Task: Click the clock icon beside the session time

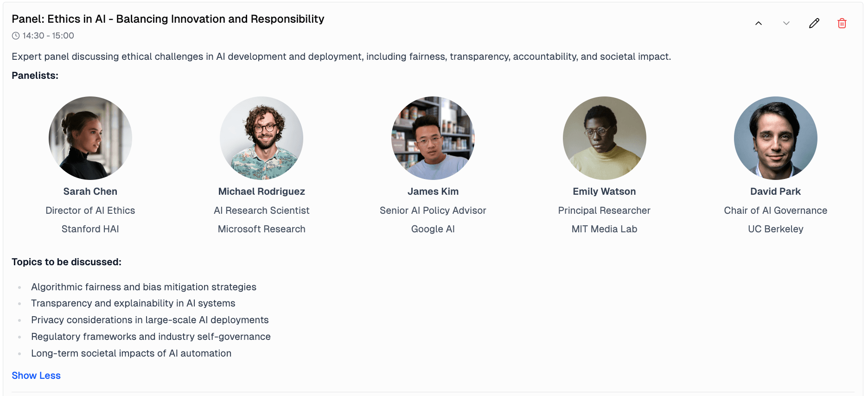Action: 15,35
